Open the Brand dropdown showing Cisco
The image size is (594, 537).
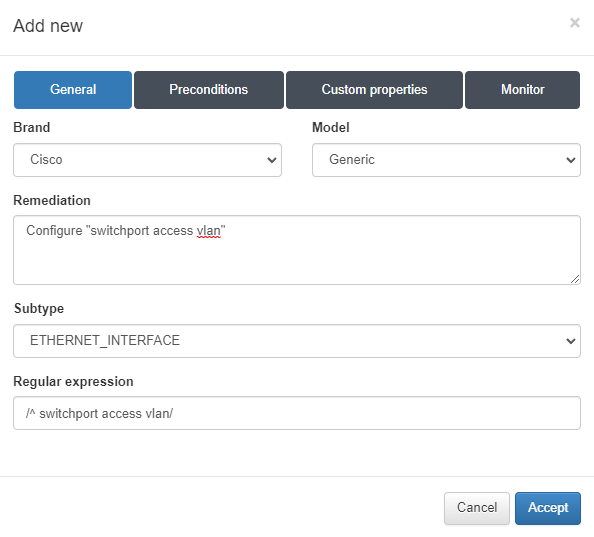click(147, 160)
